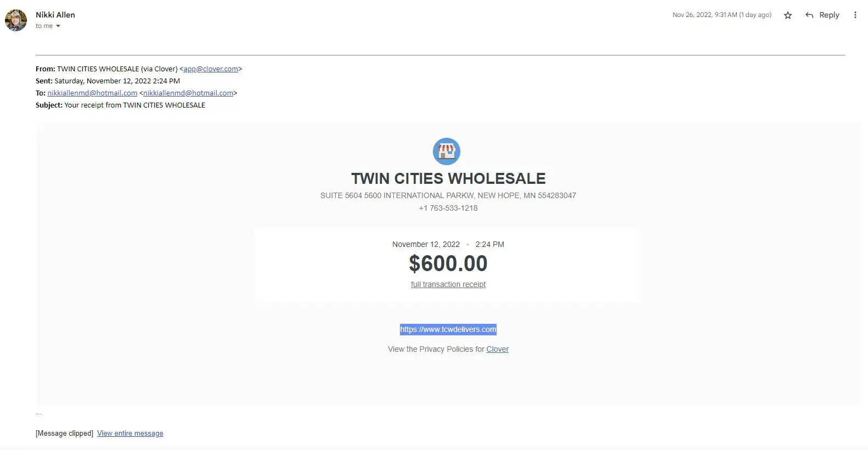Viewport: 868px width, 450px height.
Task: Open the three-dot More options menu
Action: tap(855, 15)
